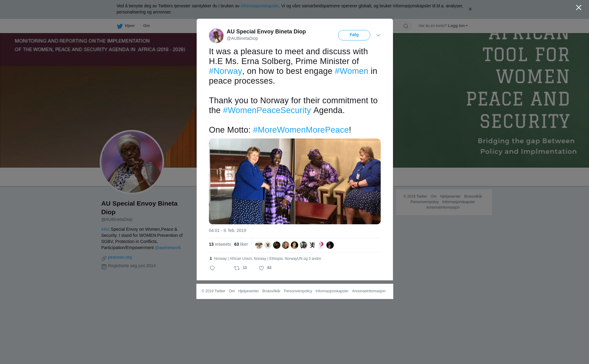Click the search magnifier icon
Viewport: 589px width, 364px height.
406,26
